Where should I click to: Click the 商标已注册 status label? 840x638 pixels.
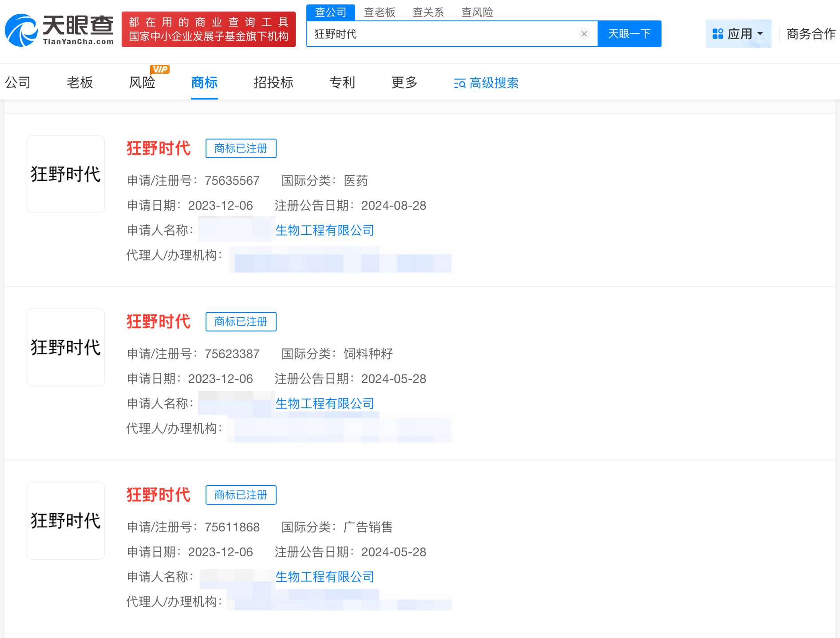coord(241,148)
